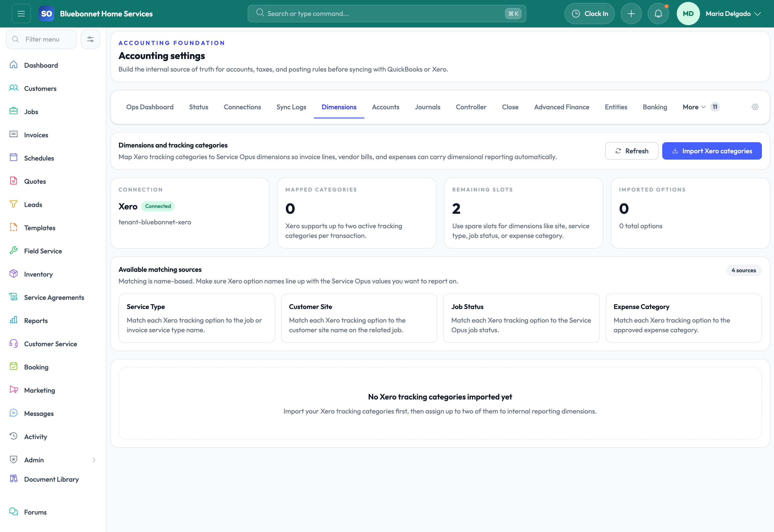Click the Expense Category source card
This screenshot has width=774, height=532.
click(x=684, y=318)
